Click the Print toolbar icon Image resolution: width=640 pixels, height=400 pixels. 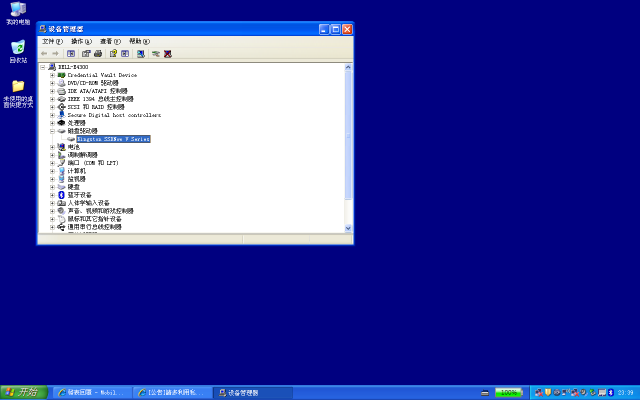pos(98,53)
